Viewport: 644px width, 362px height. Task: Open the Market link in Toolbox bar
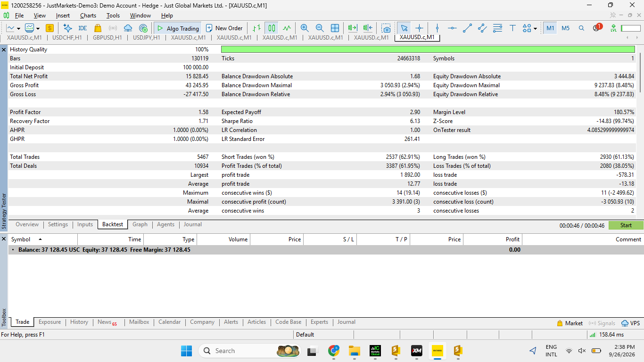click(x=570, y=323)
